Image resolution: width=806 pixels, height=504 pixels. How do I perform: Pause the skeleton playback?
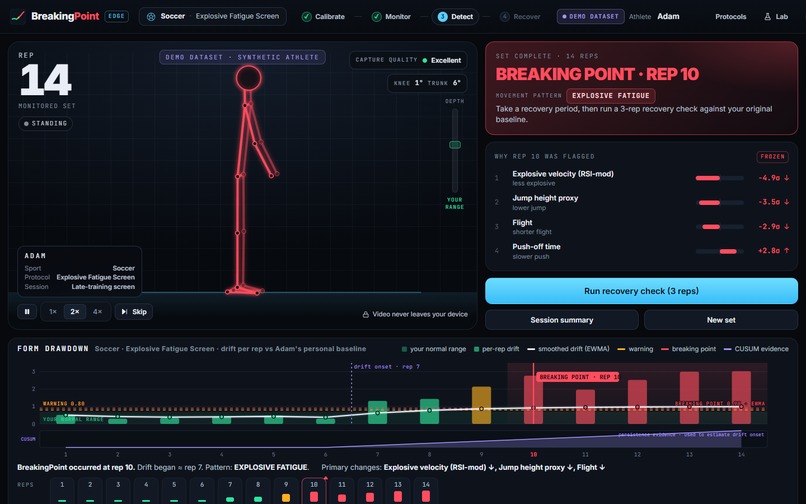tap(27, 312)
